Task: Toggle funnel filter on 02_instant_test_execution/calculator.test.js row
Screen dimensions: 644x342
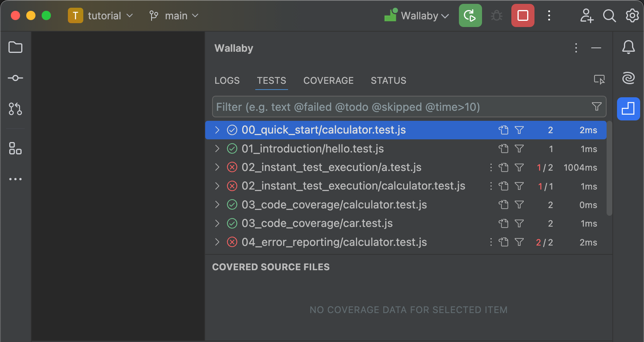Action: pos(519,186)
